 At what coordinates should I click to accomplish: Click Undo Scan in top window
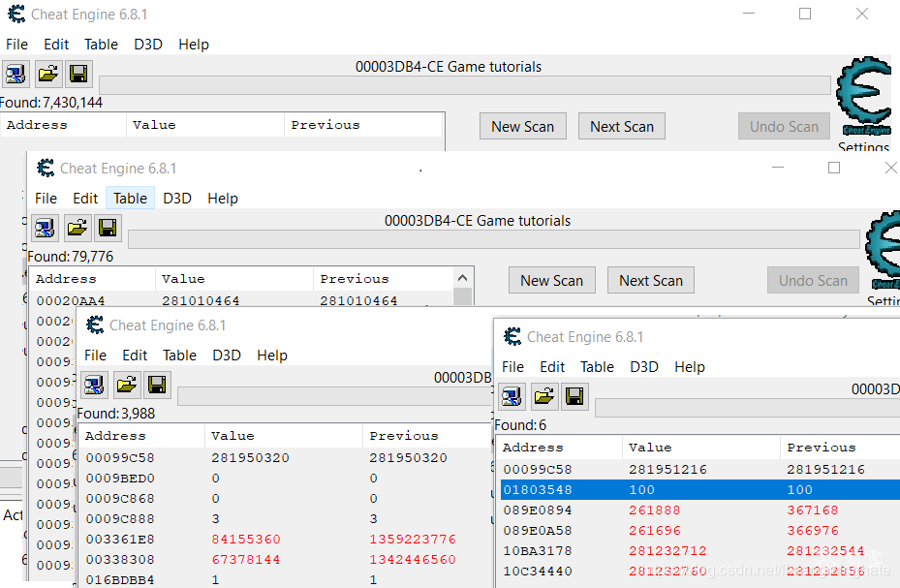[784, 126]
